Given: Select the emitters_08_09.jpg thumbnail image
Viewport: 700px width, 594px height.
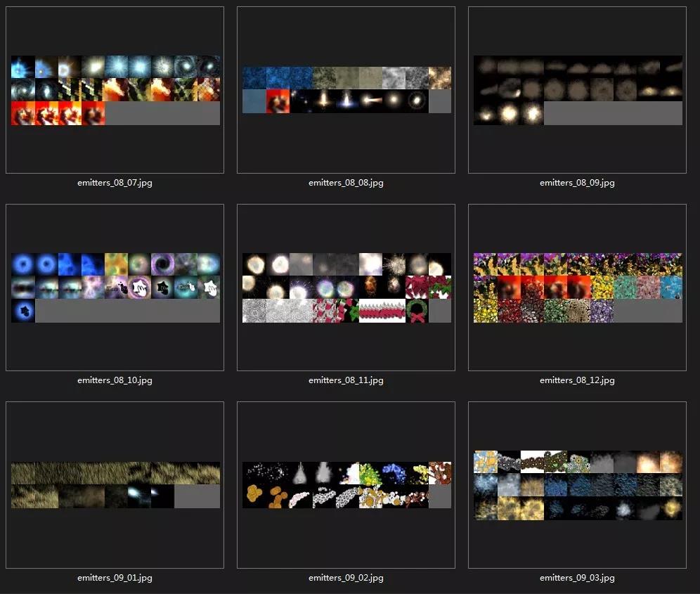Looking at the screenshot, I should (x=578, y=90).
